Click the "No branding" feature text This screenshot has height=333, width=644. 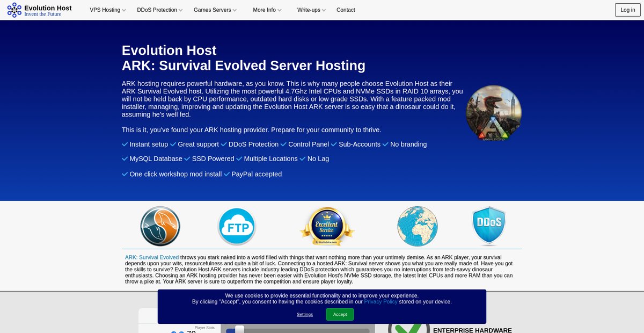(x=408, y=144)
